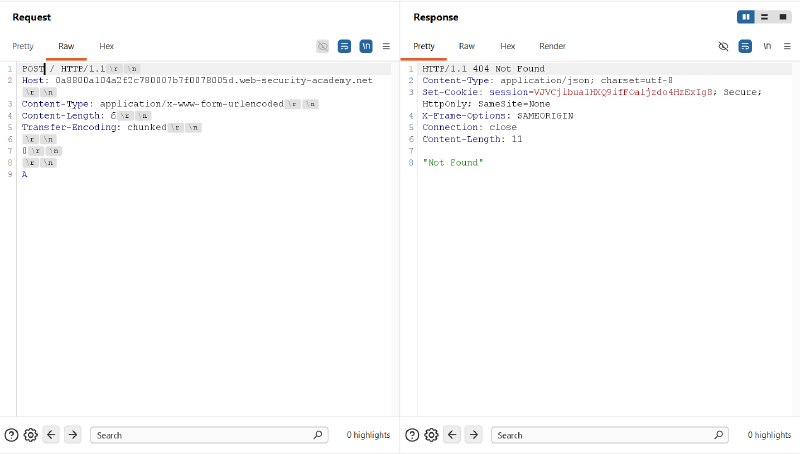This screenshot has height=454, width=800.
Task: Click the web-security-academy.net host value
Action: pyautogui.click(x=214, y=81)
